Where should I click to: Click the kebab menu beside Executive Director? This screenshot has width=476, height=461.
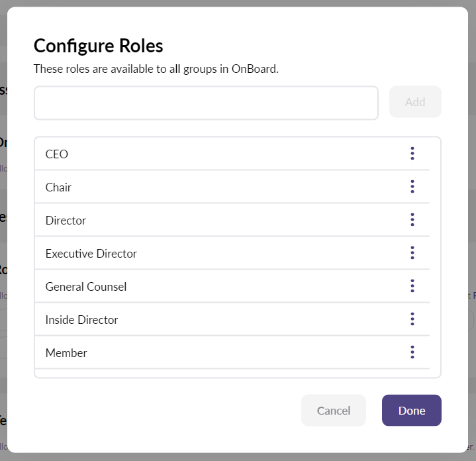coord(412,253)
